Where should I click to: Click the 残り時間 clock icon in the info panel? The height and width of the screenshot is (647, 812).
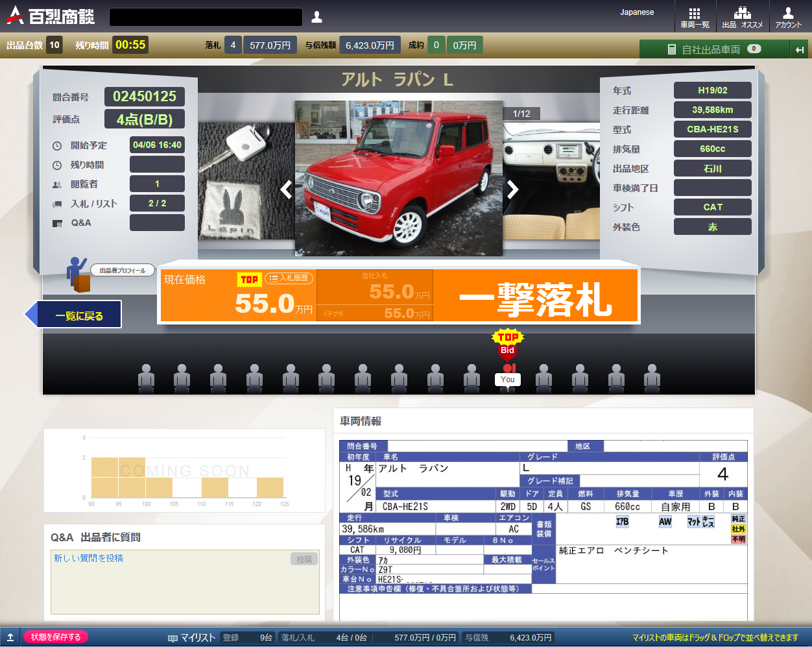coord(57,165)
